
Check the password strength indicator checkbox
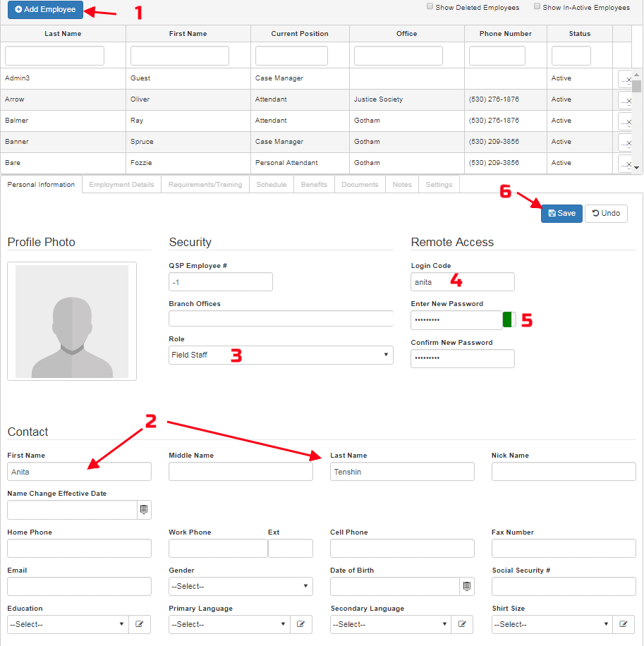509,319
